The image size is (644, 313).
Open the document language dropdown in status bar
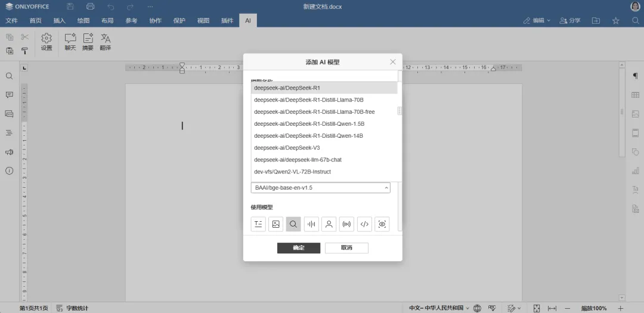coord(439,308)
